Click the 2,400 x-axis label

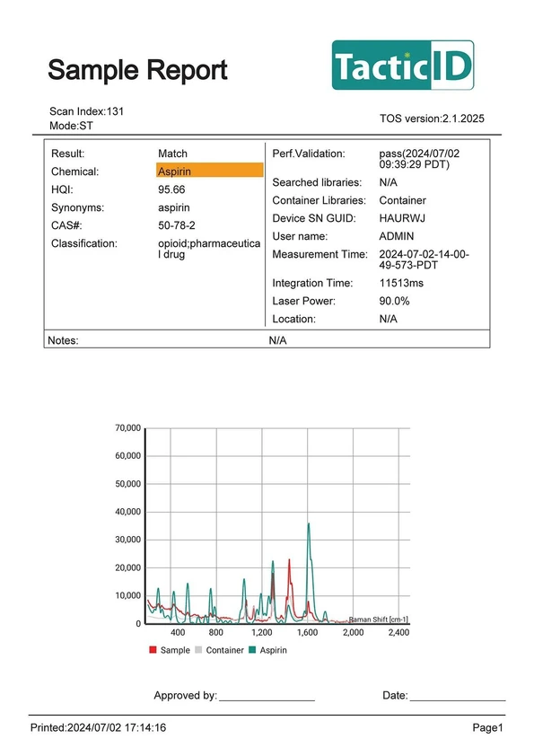tap(399, 632)
